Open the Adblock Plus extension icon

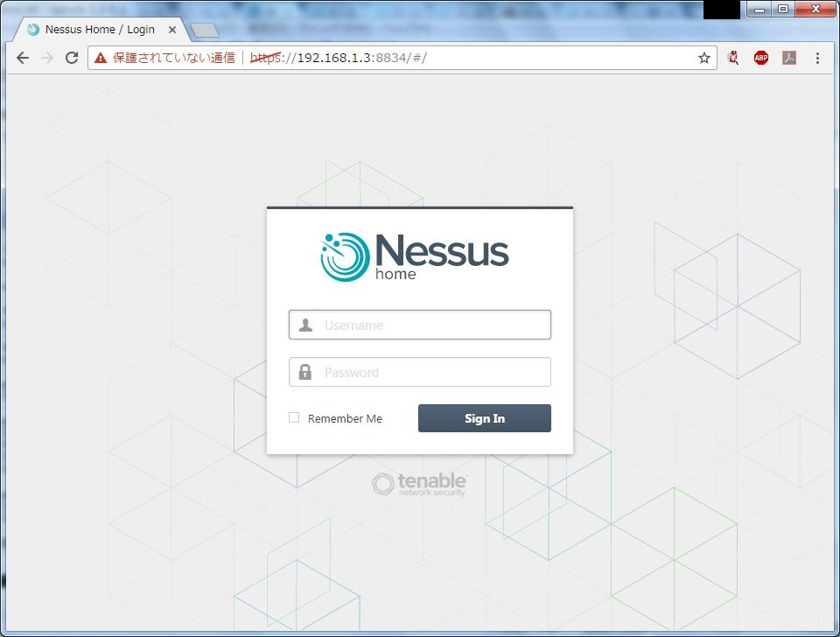(x=760, y=58)
